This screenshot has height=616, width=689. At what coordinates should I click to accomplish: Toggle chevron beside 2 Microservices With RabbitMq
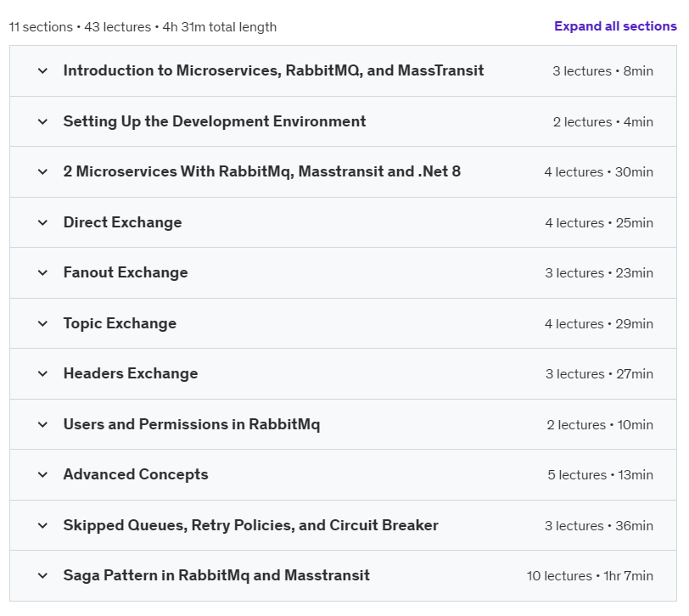(x=42, y=171)
